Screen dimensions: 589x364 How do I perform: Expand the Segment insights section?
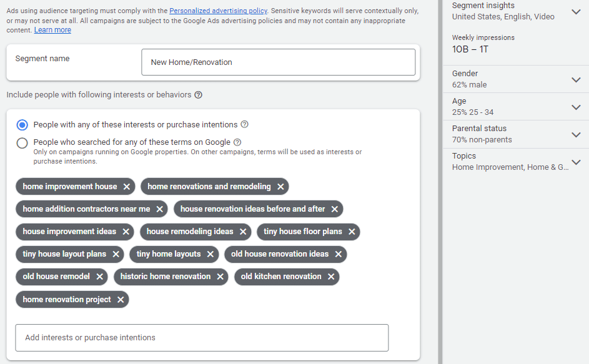(576, 11)
